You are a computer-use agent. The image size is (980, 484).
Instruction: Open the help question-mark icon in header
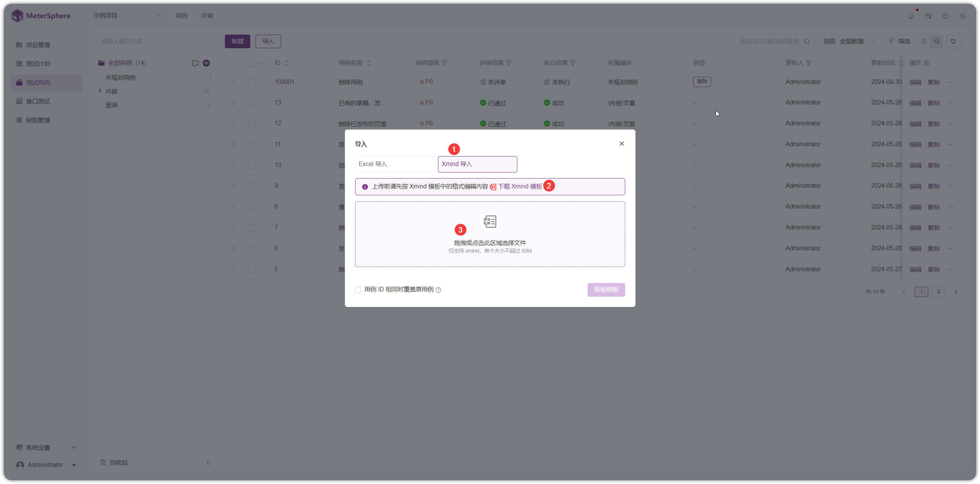[945, 16]
